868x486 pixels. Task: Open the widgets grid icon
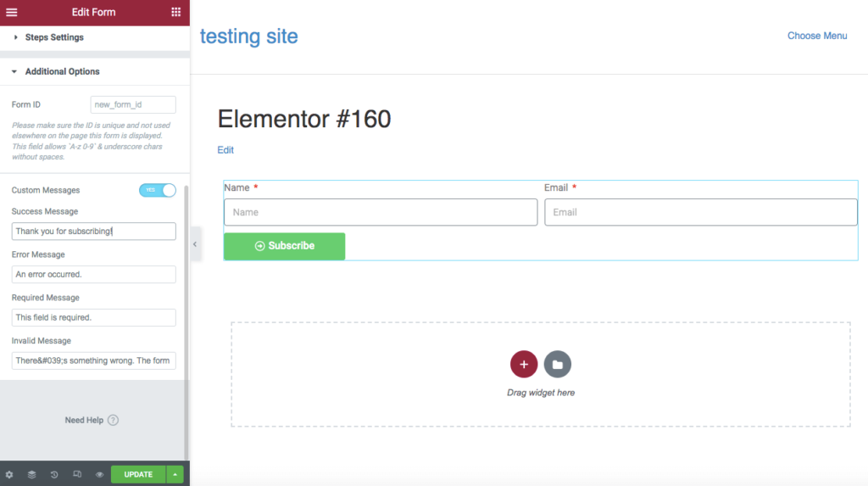(175, 12)
